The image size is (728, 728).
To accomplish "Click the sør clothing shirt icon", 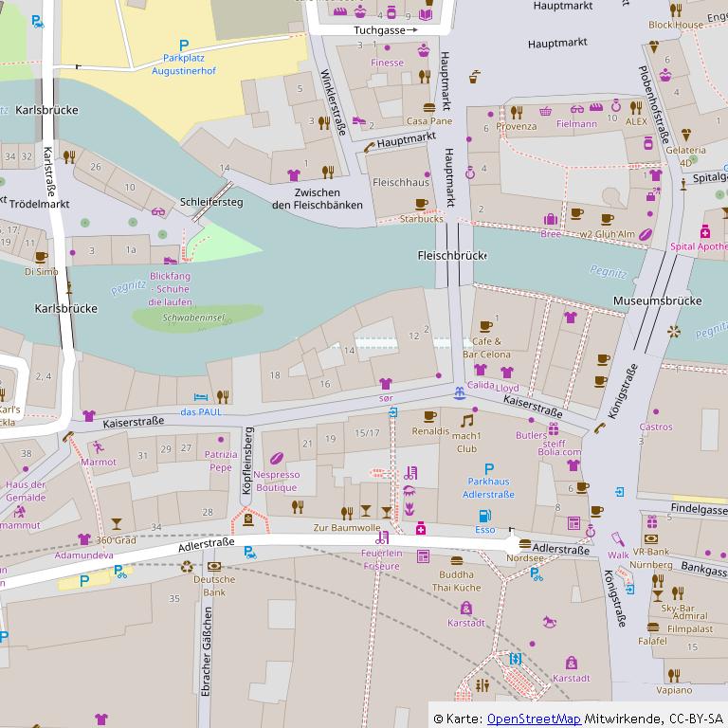I will tap(386, 384).
